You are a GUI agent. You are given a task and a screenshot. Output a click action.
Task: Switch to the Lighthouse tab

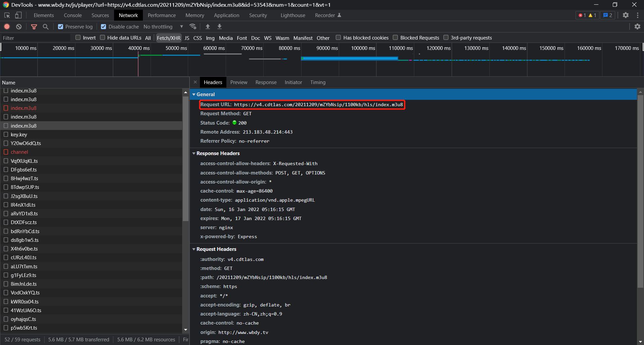point(293,15)
